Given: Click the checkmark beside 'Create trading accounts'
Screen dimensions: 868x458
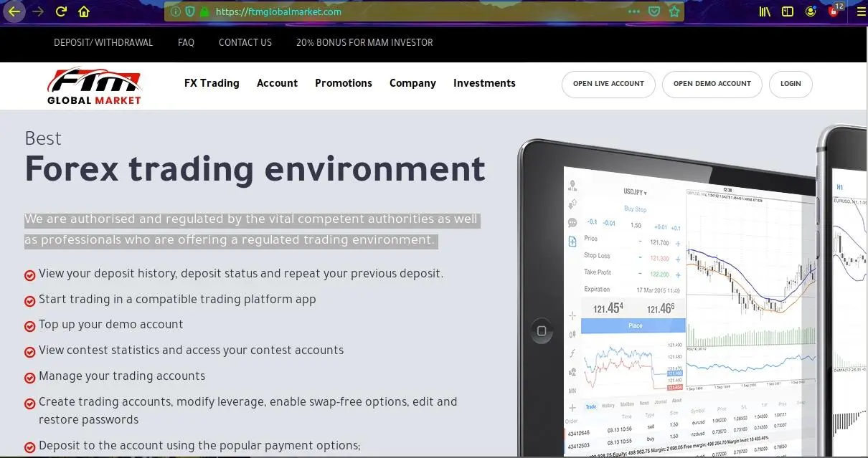Looking at the screenshot, I should click(x=30, y=404).
